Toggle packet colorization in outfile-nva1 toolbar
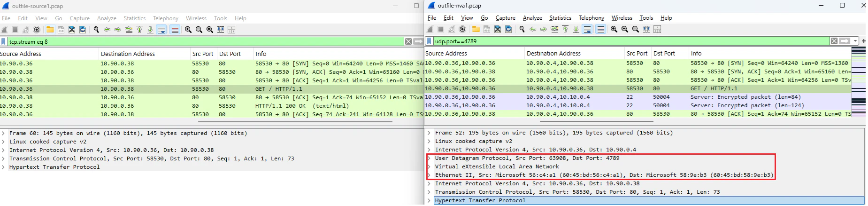The image size is (868, 206). click(x=600, y=29)
